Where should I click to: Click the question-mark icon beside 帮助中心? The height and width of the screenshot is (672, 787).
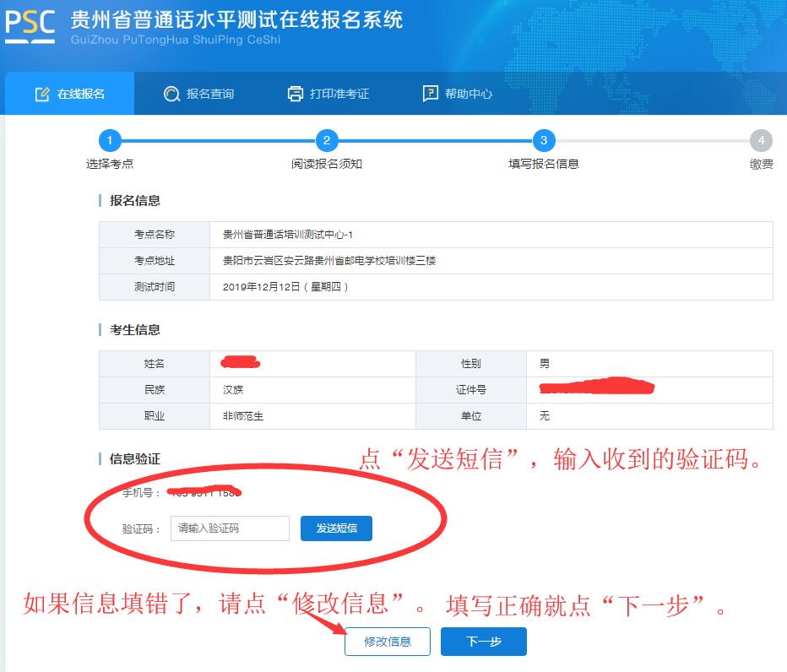click(431, 94)
